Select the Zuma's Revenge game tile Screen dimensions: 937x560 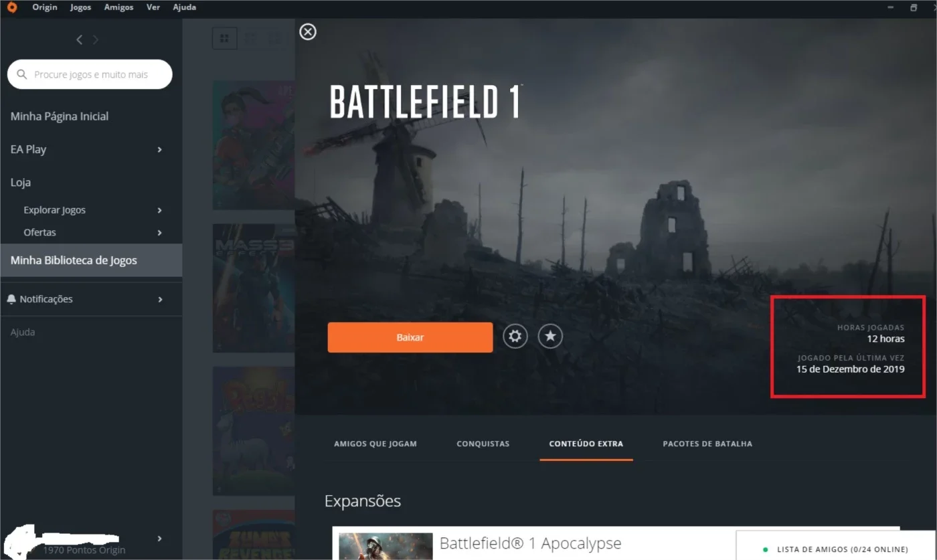click(x=254, y=535)
